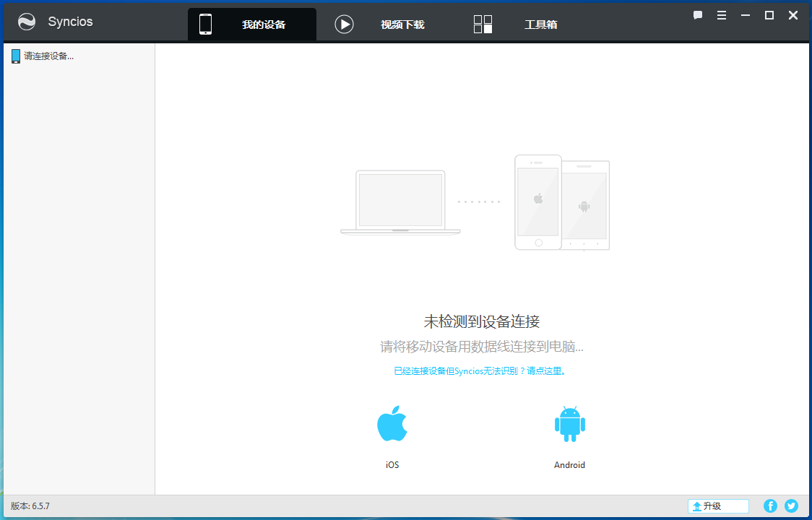Image resolution: width=812 pixels, height=520 pixels.
Task: Click the 升级 upgrade button
Action: [718, 506]
